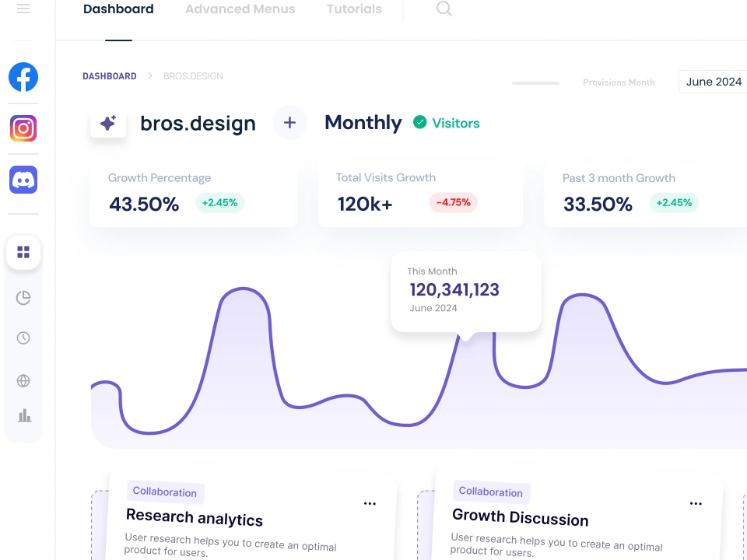Select the Discord icon
This screenshot has width=747, height=560.
23,180
